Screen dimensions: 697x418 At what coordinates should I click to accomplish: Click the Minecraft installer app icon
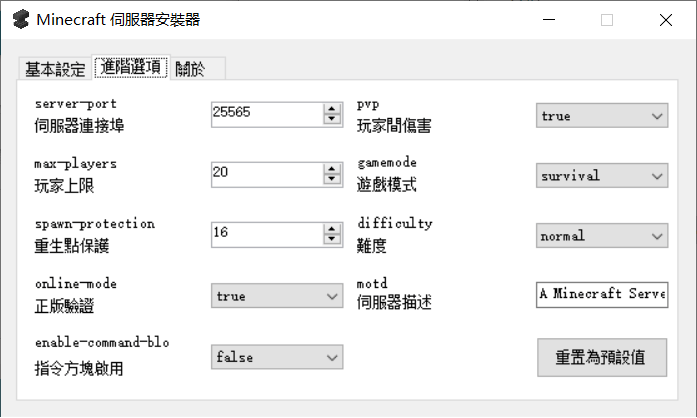pos(20,20)
